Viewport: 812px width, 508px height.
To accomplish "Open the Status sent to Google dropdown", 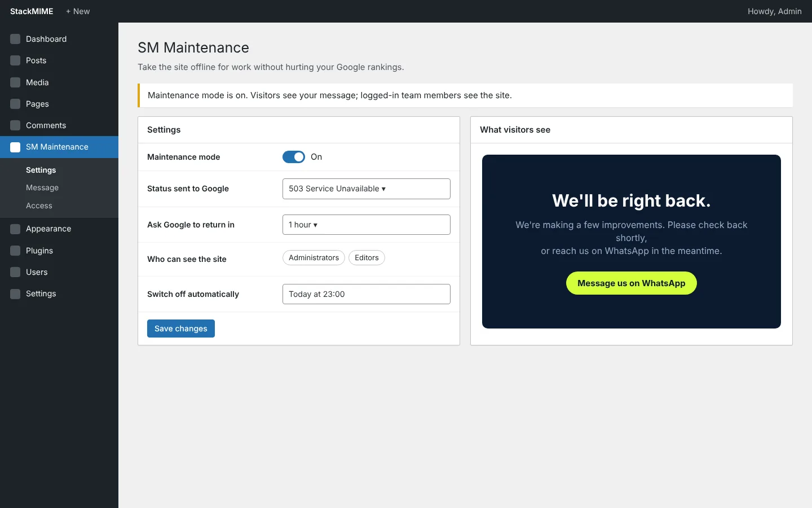I will click(x=367, y=189).
